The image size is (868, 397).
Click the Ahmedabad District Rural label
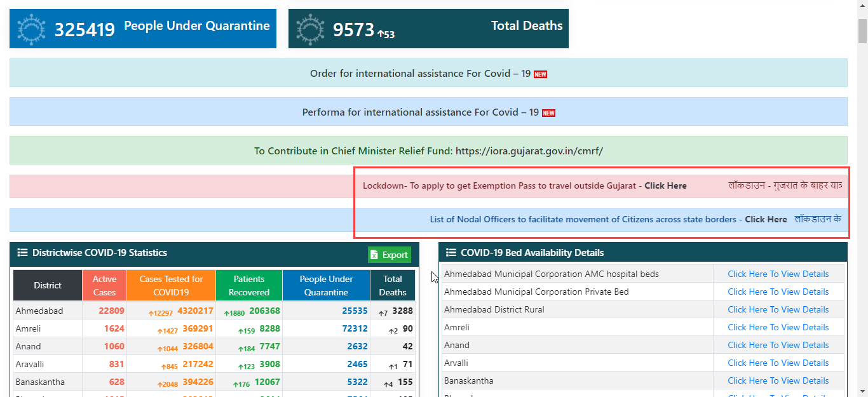pyautogui.click(x=494, y=309)
